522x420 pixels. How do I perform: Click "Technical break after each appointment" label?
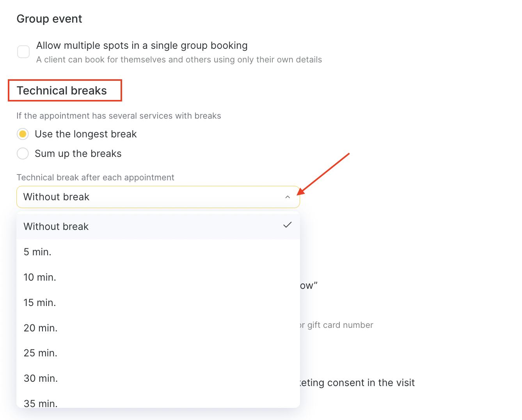click(x=95, y=178)
